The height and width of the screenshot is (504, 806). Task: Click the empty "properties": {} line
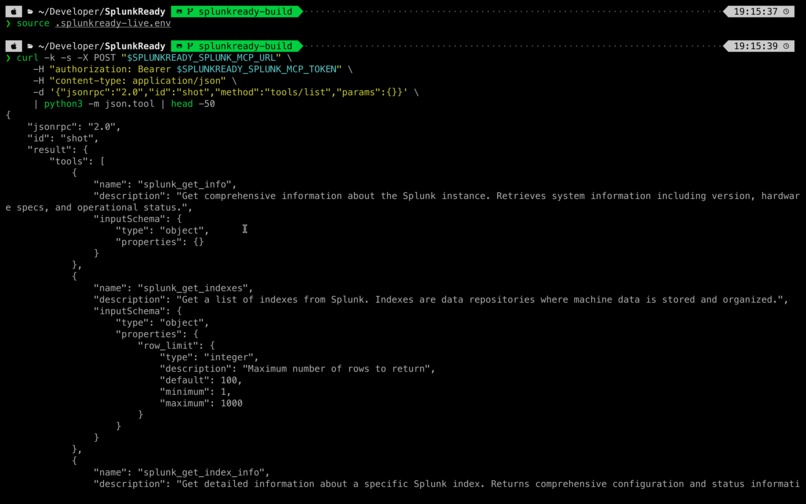160,242
